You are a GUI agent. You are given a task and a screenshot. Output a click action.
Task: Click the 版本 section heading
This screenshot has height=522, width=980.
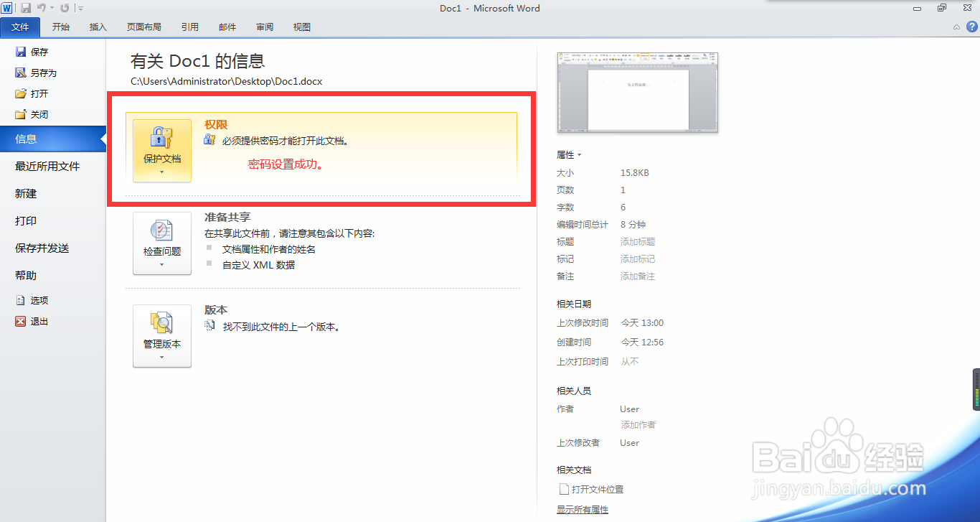pos(216,309)
